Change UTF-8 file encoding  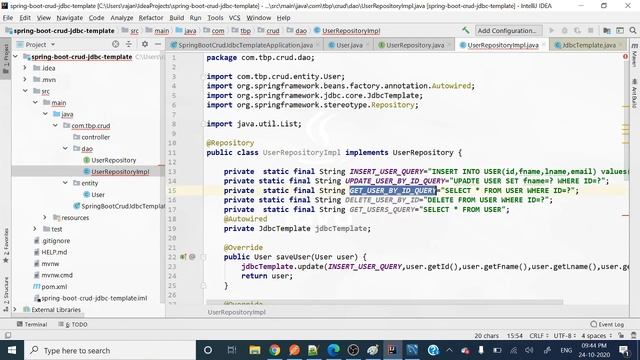(x=565, y=336)
